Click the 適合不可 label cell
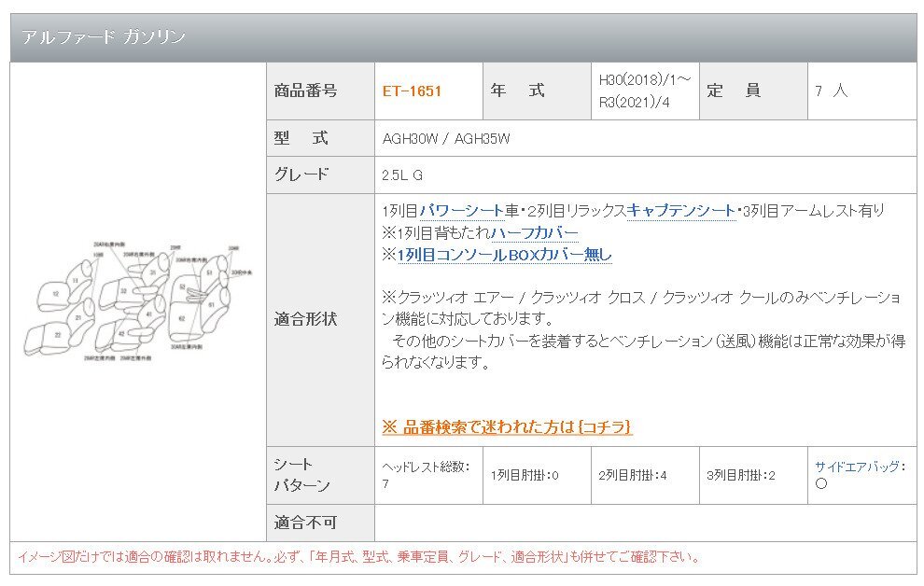924x586 pixels. click(x=320, y=523)
